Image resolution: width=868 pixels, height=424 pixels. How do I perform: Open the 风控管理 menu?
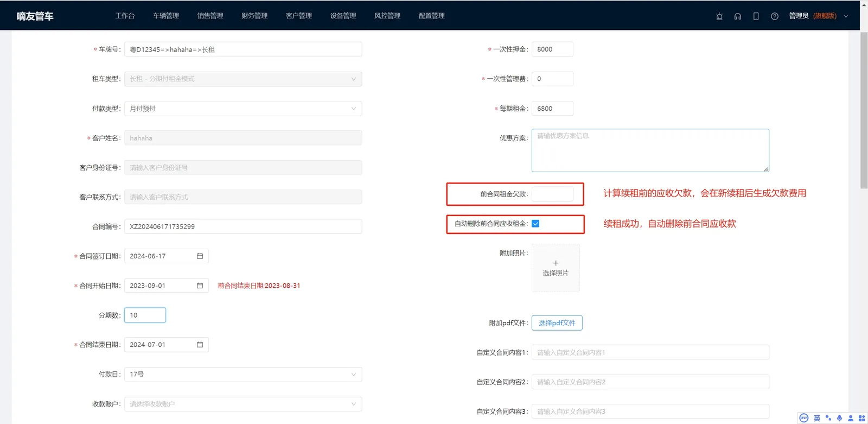pos(387,16)
